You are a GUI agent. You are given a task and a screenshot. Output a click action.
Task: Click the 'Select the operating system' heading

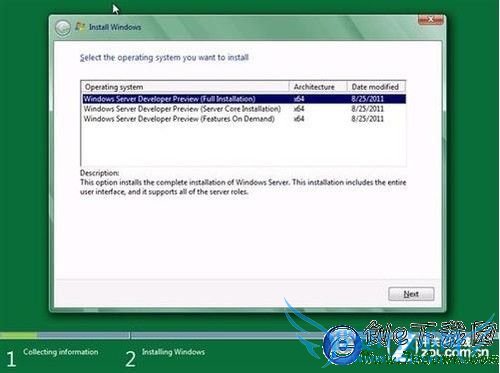click(x=164, y=58)
